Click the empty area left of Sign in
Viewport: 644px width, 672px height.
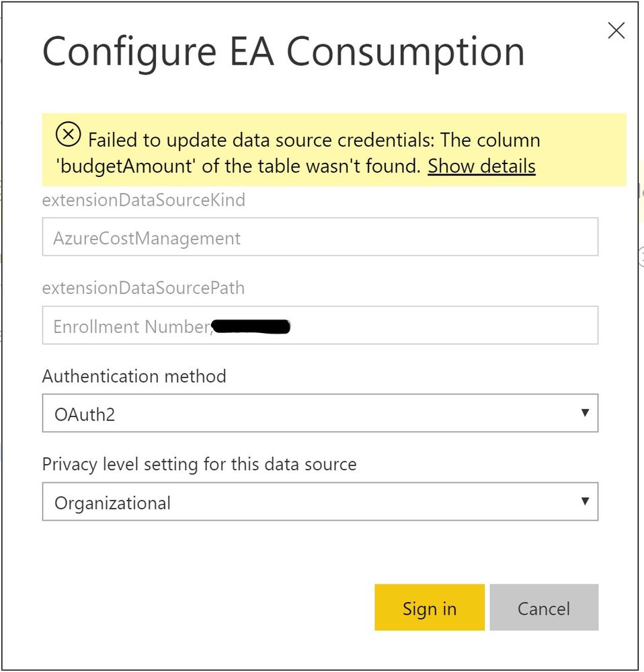(x=202, y=608)
